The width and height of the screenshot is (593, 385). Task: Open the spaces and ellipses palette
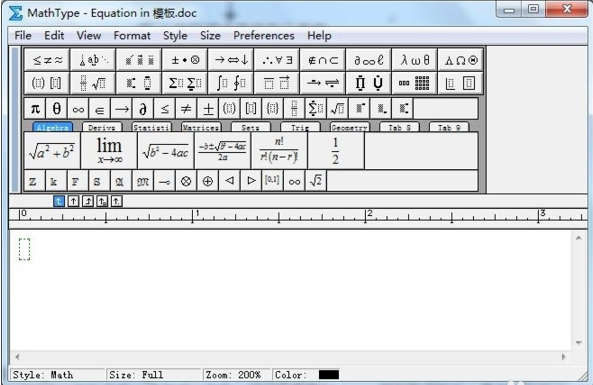(93, 60)
